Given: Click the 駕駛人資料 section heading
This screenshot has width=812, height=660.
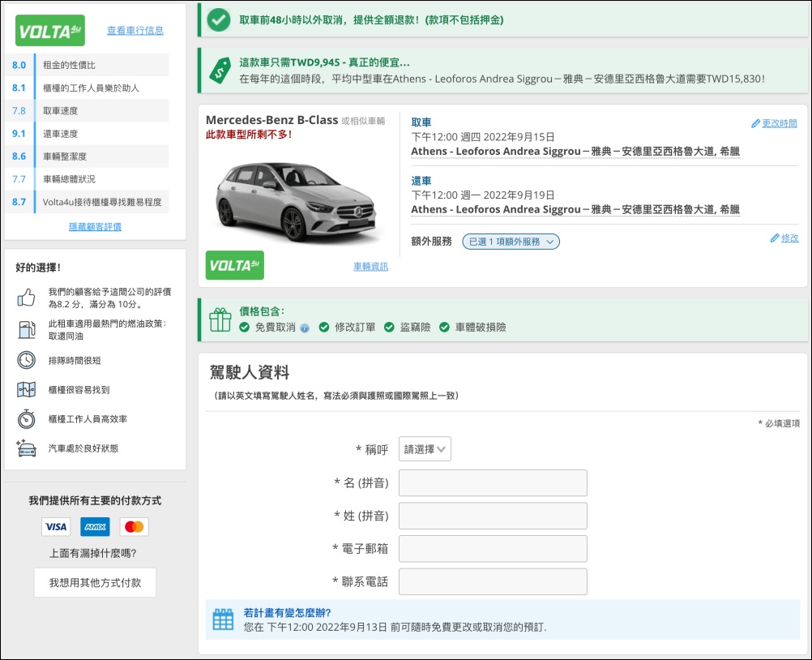Looking at the screenshot, I should click(250, 372).
